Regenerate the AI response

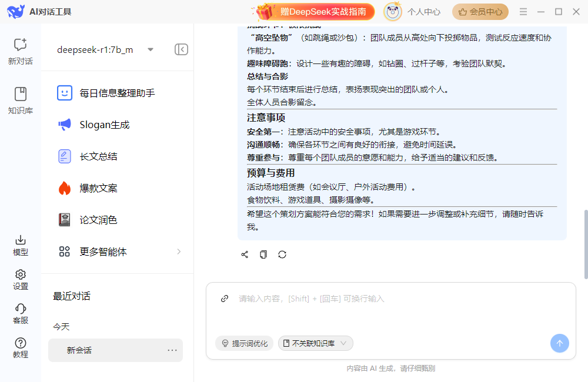pyautogui.click(x=282, y=254)
